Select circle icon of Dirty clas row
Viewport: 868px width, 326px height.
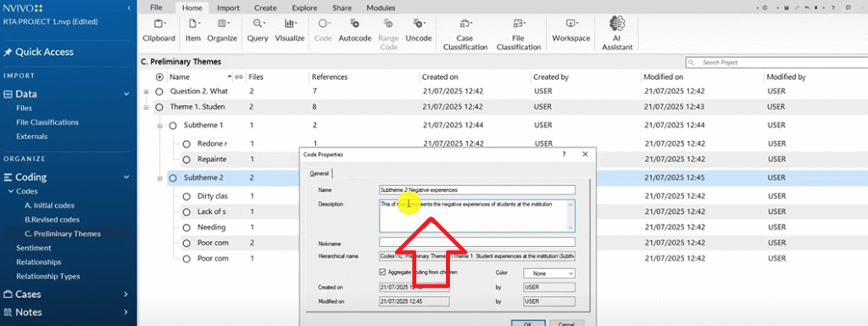coord(186,196)
